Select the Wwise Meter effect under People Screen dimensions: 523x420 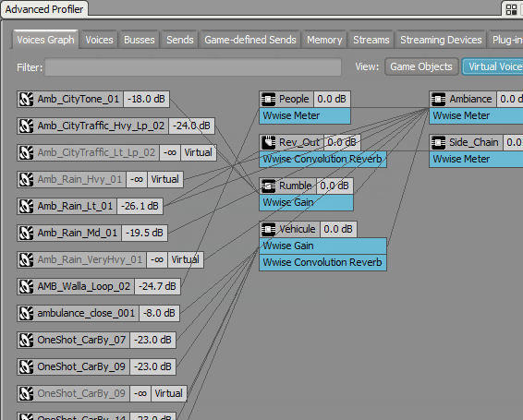pos(305,115)
